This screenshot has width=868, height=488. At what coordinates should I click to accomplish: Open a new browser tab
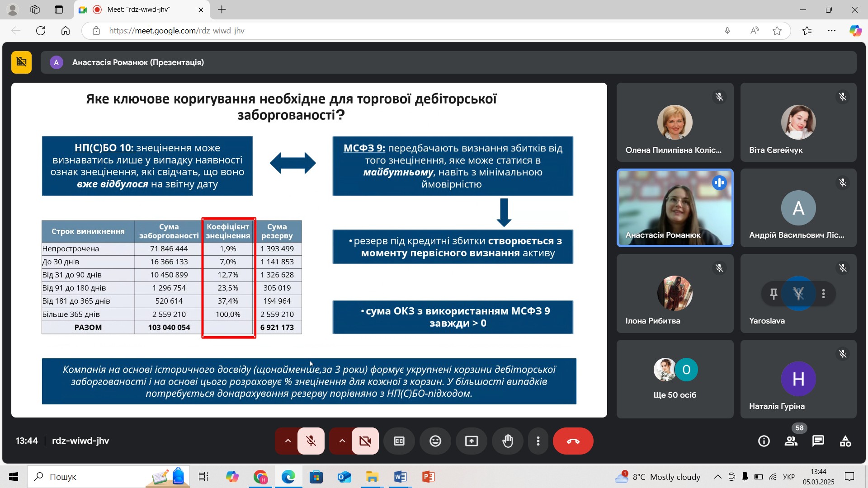(x=222, y=9)
